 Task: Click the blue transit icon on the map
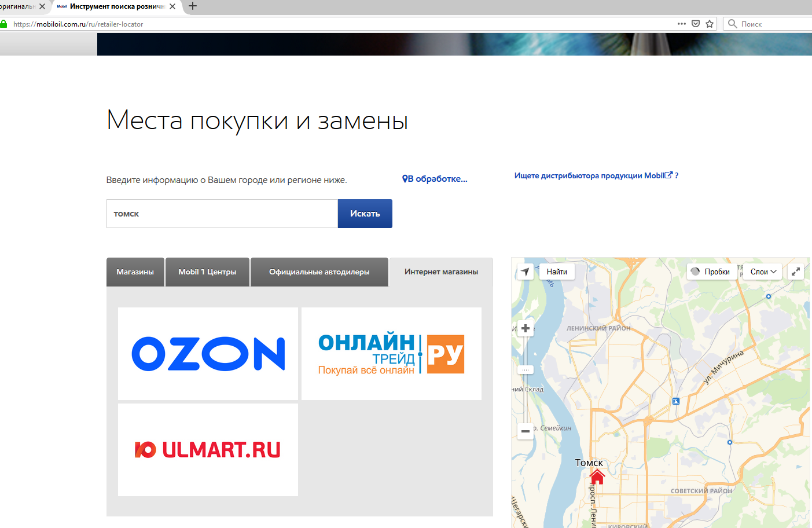(x=675, y=401)
